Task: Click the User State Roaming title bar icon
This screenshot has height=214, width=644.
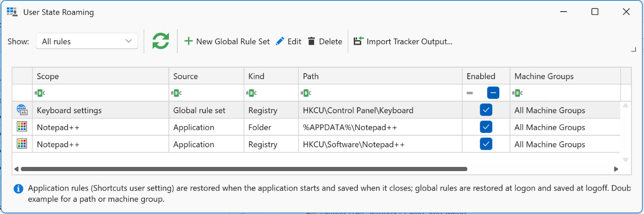Action: (x=12, y=12)
